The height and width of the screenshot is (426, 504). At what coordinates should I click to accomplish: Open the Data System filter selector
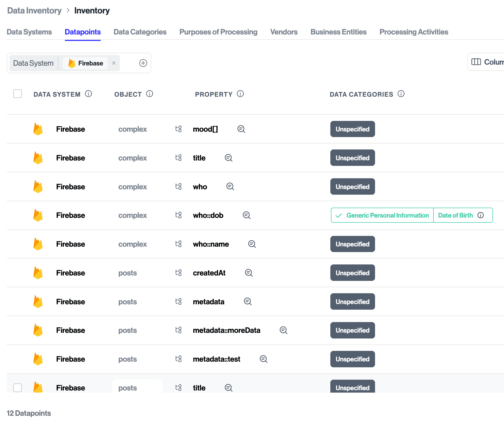click(33, 63)
